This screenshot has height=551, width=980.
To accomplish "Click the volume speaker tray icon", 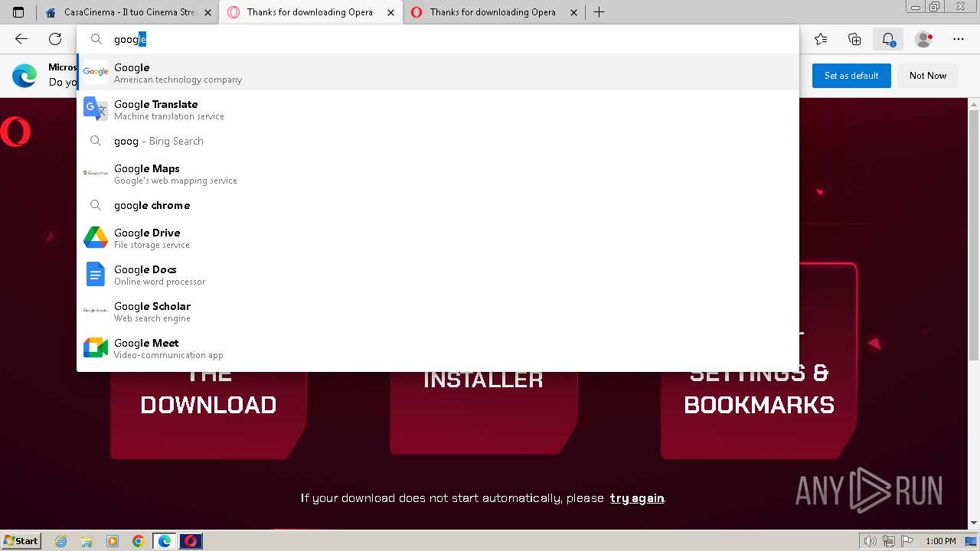I will [871, 541].
